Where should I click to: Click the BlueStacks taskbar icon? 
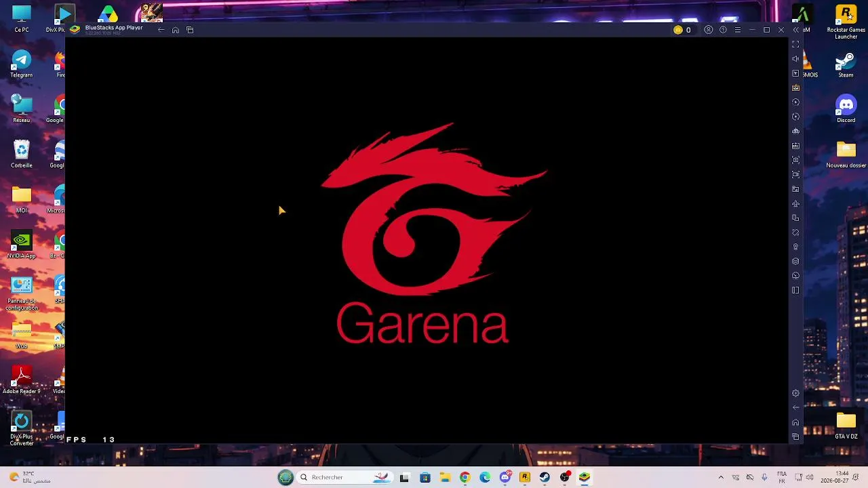585,477
